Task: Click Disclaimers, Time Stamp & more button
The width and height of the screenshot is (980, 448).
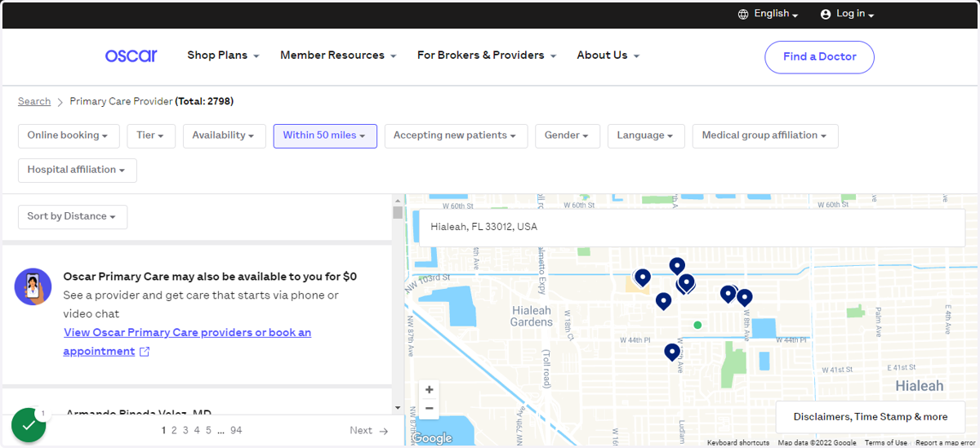Action: [x=871, y=417]
